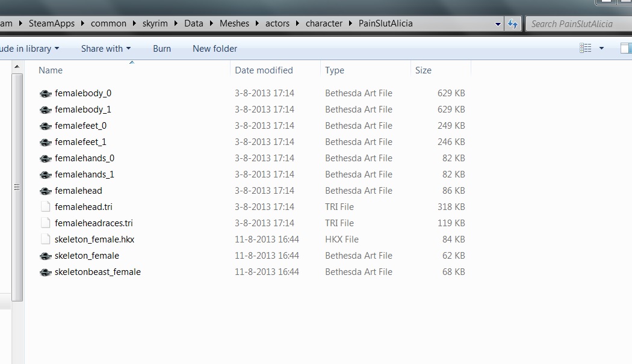Image resolution: width=632 pixels, height=364 pixels.
Task: Navigate to SteamApps in the breadcrumb
Action: [52, 23]
